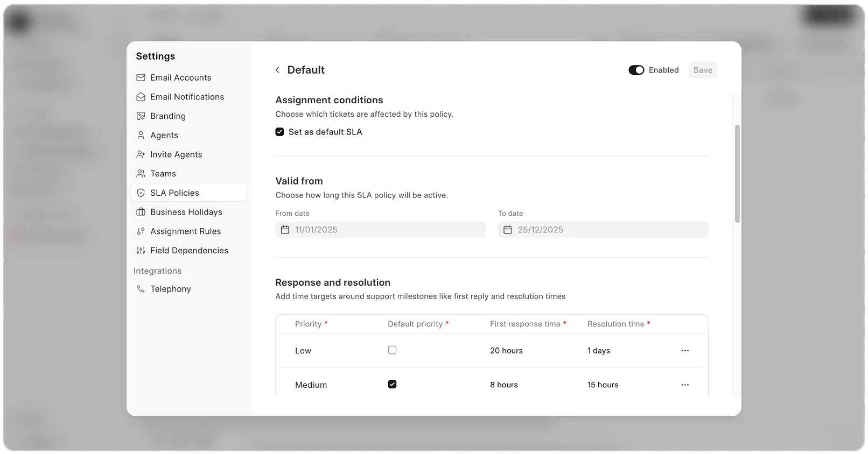Check the Low priority default checkbox
This screenshot has height=454, width=868.
(x=392, y=350)
